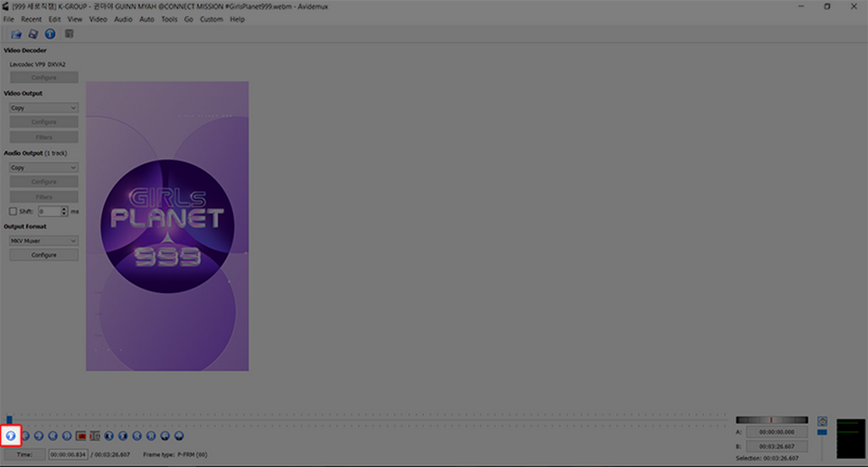868x467 pixels.
Task: Open the View menu
Action: pos(75,19)
